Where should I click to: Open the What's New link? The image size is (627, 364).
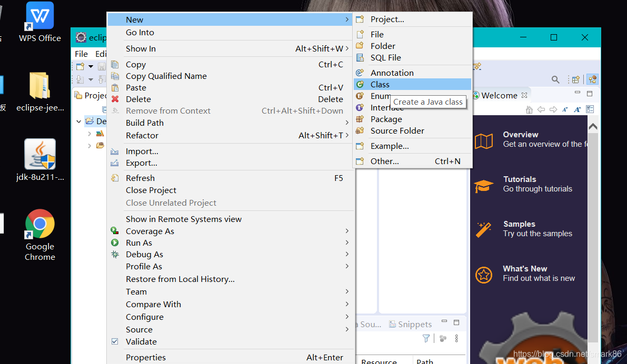coord(525,269)
